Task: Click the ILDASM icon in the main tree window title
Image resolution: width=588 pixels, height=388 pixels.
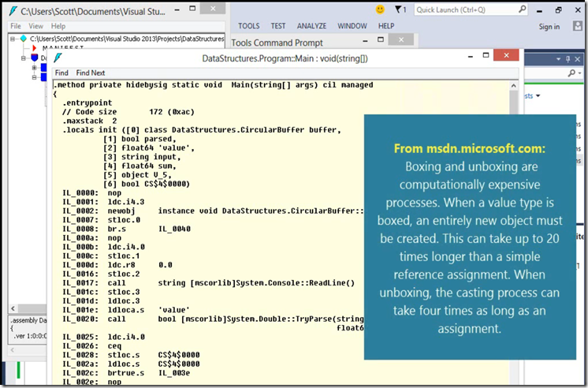Action: tap(13, 11)
